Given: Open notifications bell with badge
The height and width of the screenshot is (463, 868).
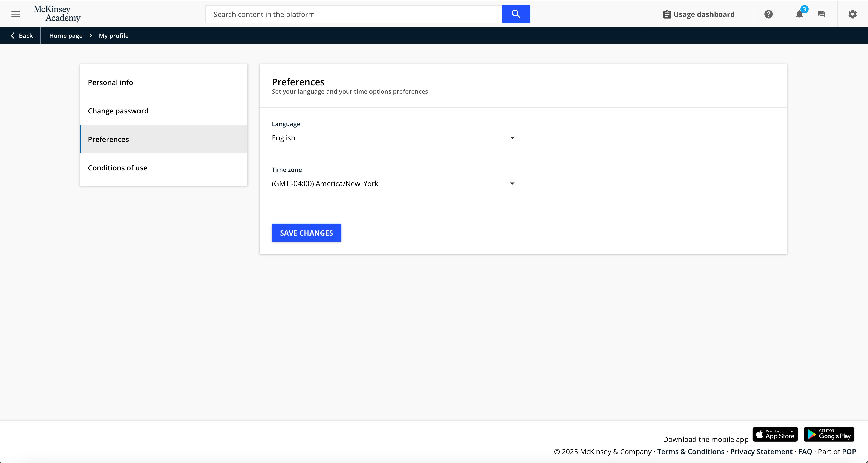Looking at the screenshot, I should click(x=799, y=14).
